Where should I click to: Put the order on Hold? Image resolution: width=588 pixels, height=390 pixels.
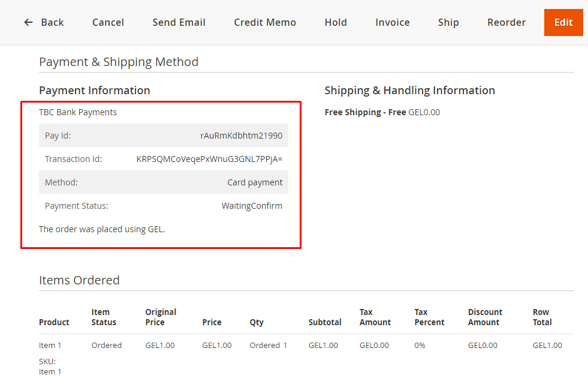(336, 22)
